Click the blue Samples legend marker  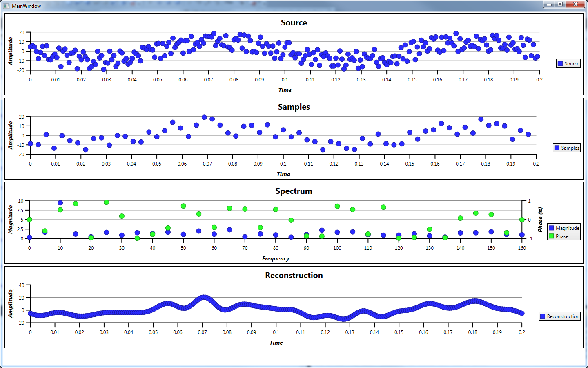[557, 148]
